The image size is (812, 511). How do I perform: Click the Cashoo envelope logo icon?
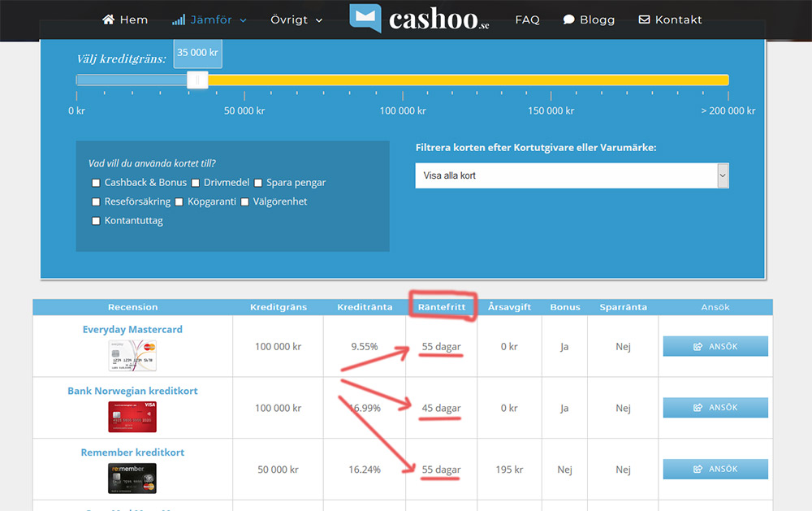[x=365, y=19]
